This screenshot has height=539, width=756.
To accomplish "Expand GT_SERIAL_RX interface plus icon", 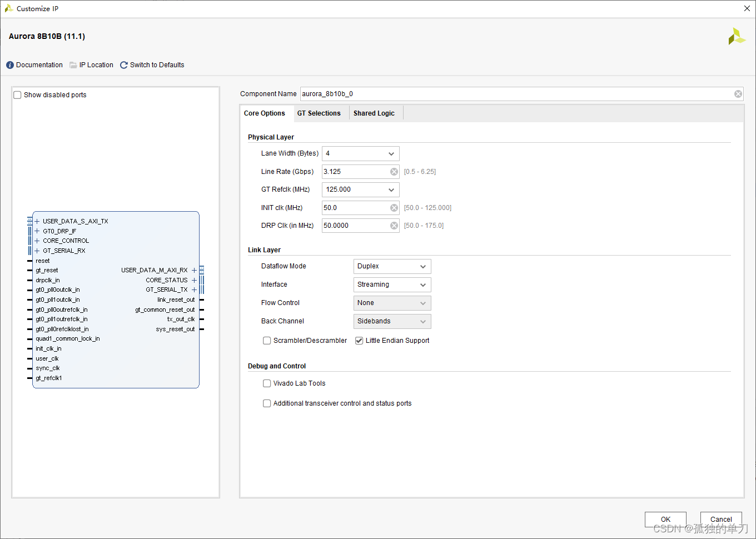I will pyautogui.click(x=37, y=251).
